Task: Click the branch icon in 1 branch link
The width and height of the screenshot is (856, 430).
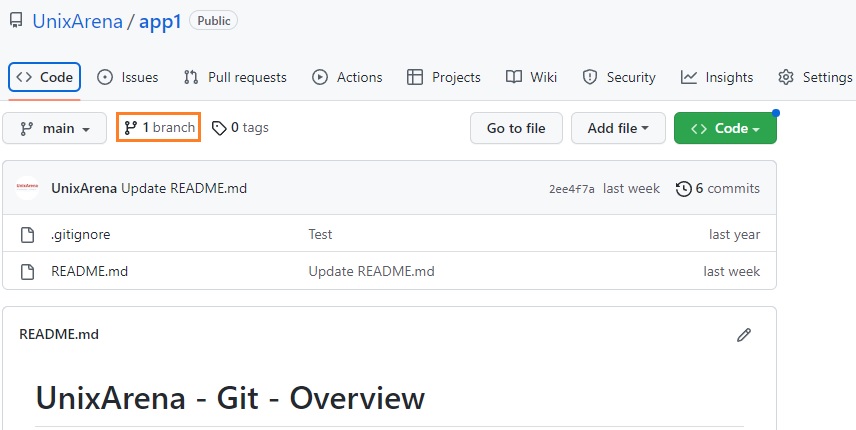Action: click(x=130, y=128)
